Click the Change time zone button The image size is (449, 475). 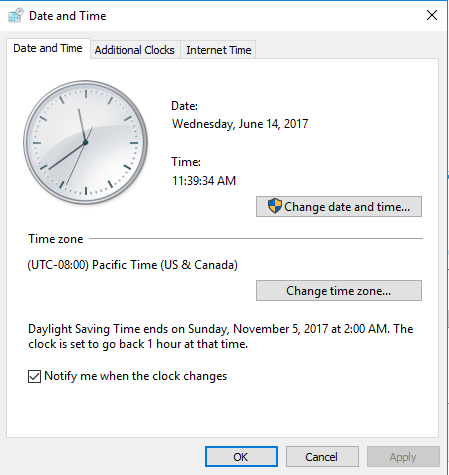339,291
